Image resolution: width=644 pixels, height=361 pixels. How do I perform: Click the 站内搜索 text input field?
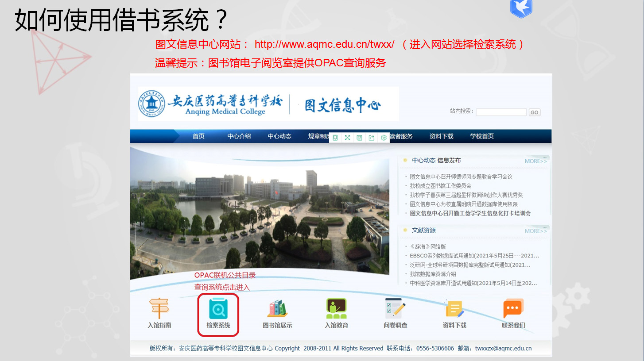pyautogui.click(x=501, y=112)
